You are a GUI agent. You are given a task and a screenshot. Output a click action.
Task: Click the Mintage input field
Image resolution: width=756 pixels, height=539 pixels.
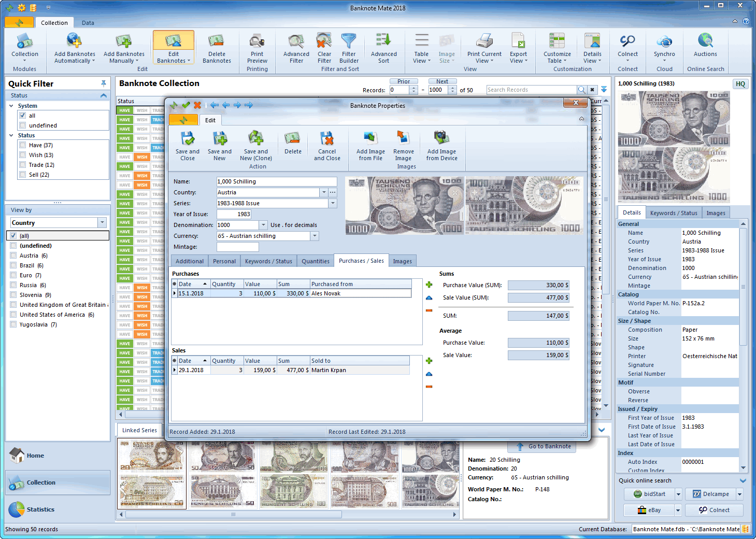[x=237, y=247]
